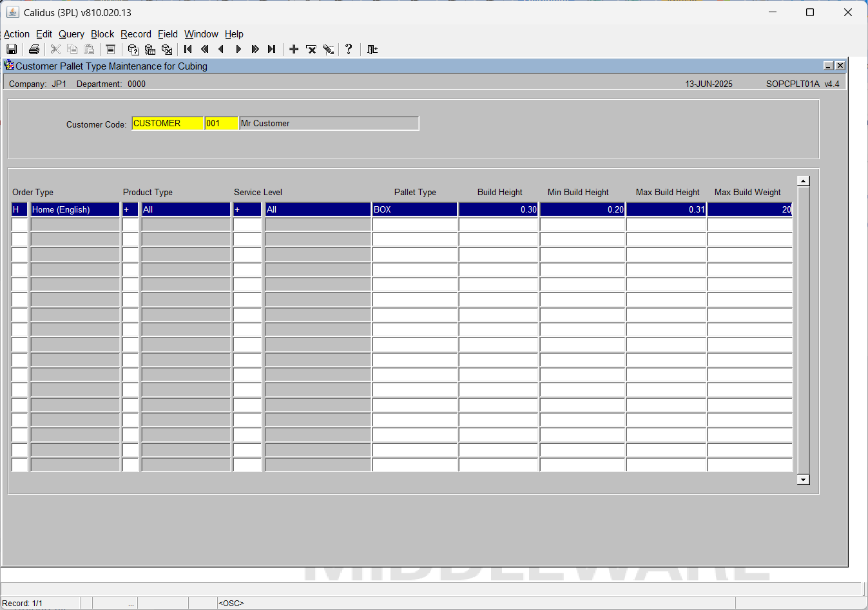Screen dimensions: 868x610
Task: Go to next record arrow icon
Action: tap(238, 50)
